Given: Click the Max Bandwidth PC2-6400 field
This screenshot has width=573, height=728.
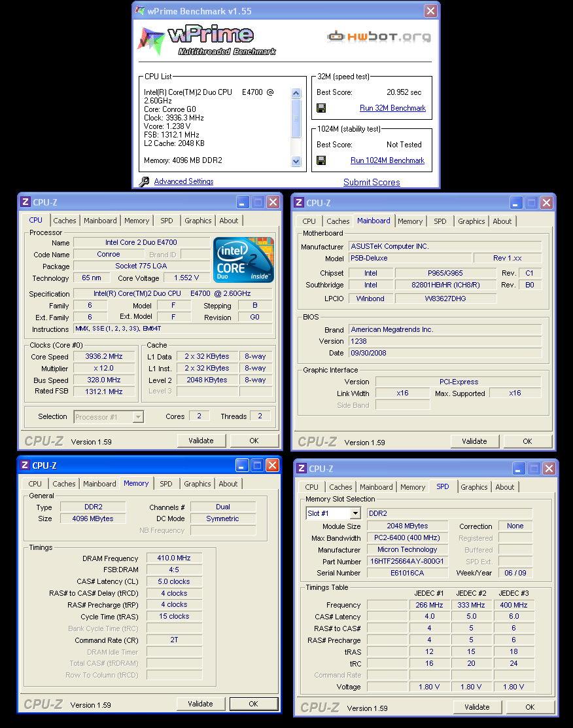Looking at the screenshot, I should (x=408, y=537).
